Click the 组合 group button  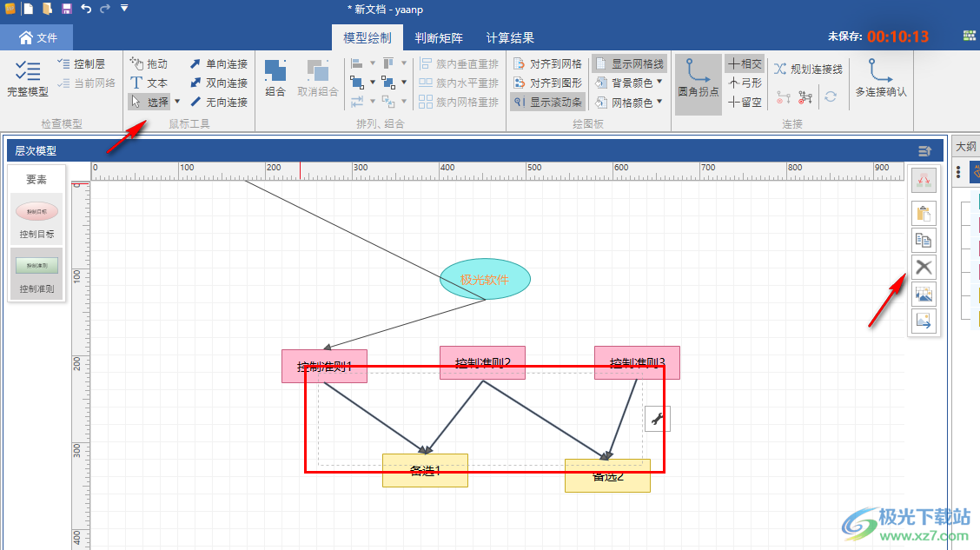coord(275,78)
